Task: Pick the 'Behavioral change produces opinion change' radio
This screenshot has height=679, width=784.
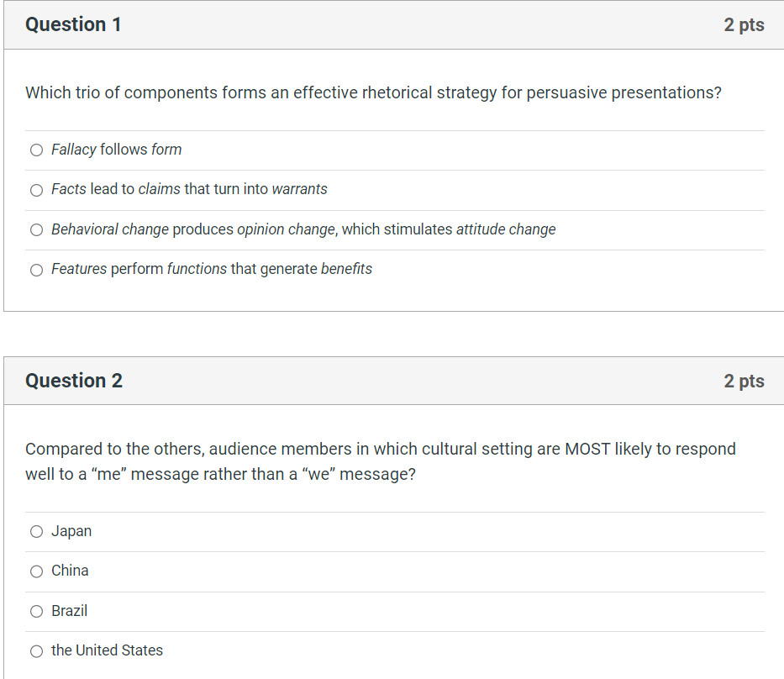Action: (x=36, y=230)
